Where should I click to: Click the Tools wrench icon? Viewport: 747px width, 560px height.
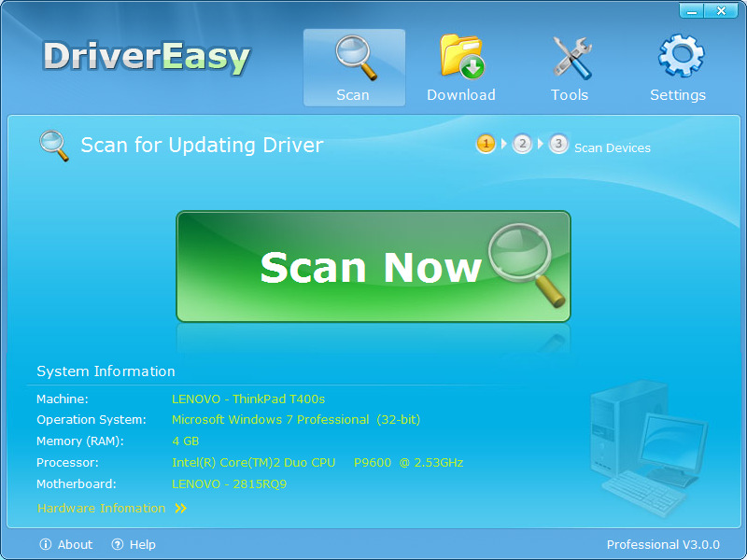point(570,56)
